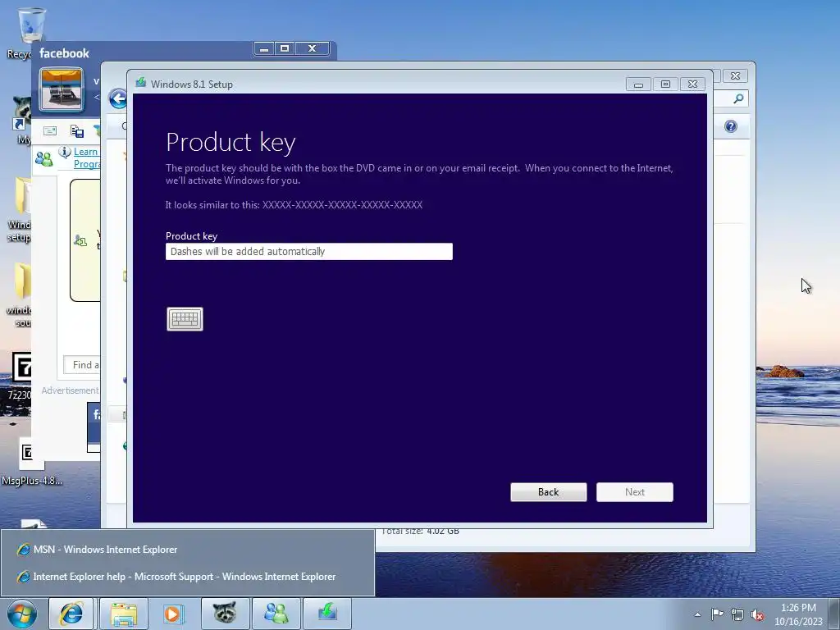Minimize the facebook Messenger window
This screenshot has height=630, width=840.
coord(263,48)
